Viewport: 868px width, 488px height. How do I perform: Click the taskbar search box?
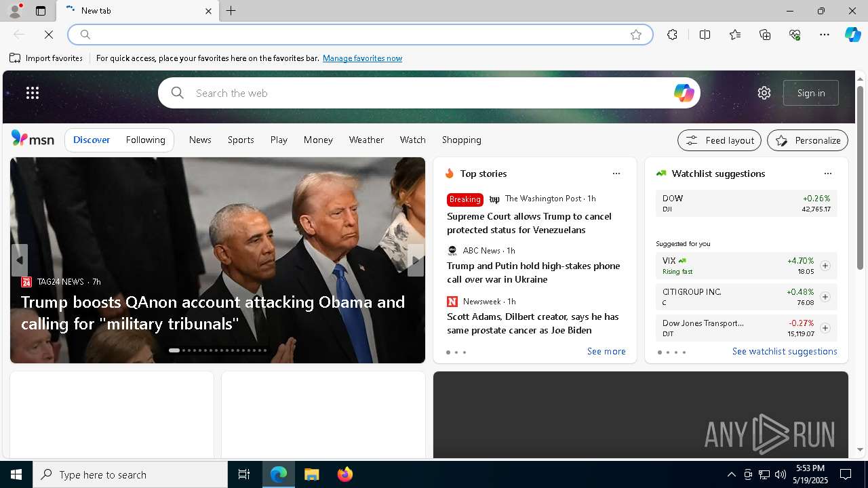pyautogui.click(x=130, y=474)
